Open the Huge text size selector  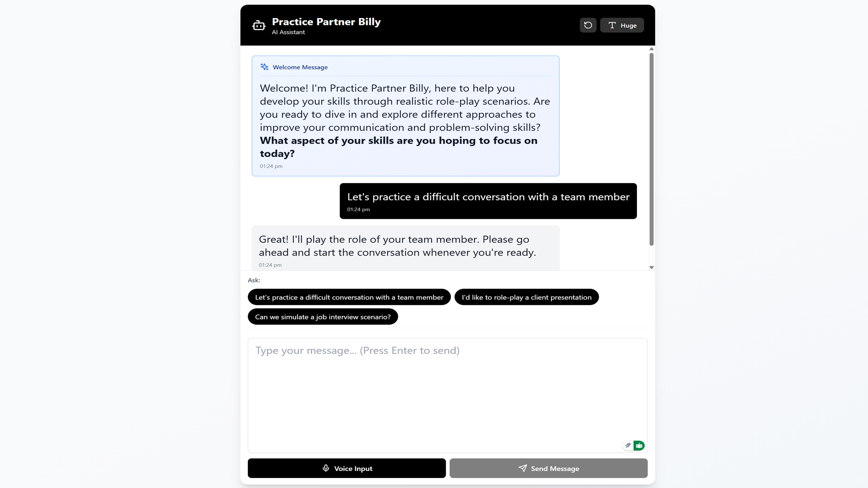pos(622,25)
